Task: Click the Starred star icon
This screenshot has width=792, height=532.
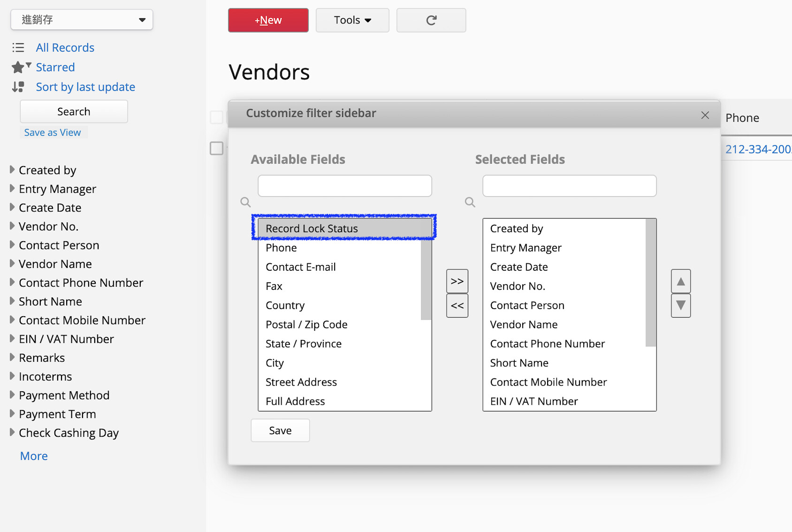Action: [x=18, y=68]
